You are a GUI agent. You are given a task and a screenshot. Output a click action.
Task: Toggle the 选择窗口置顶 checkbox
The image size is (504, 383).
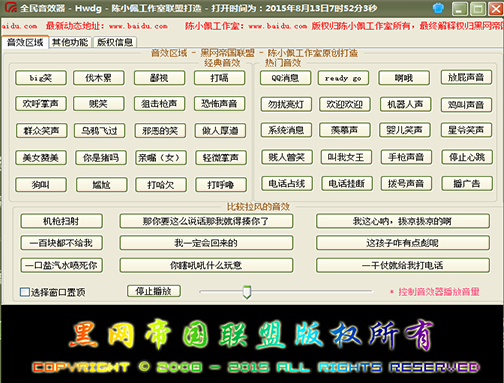point(25,292)
